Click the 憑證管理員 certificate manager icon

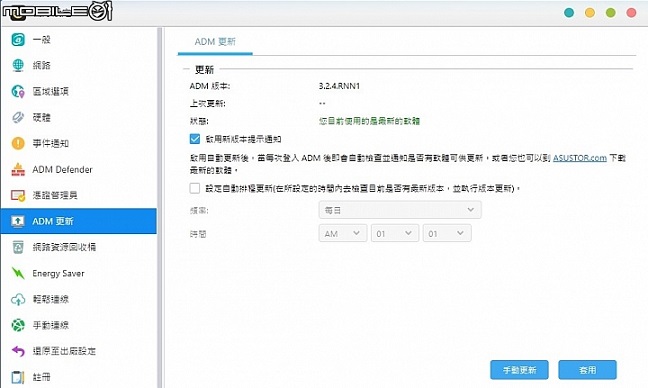pos(18,195)
